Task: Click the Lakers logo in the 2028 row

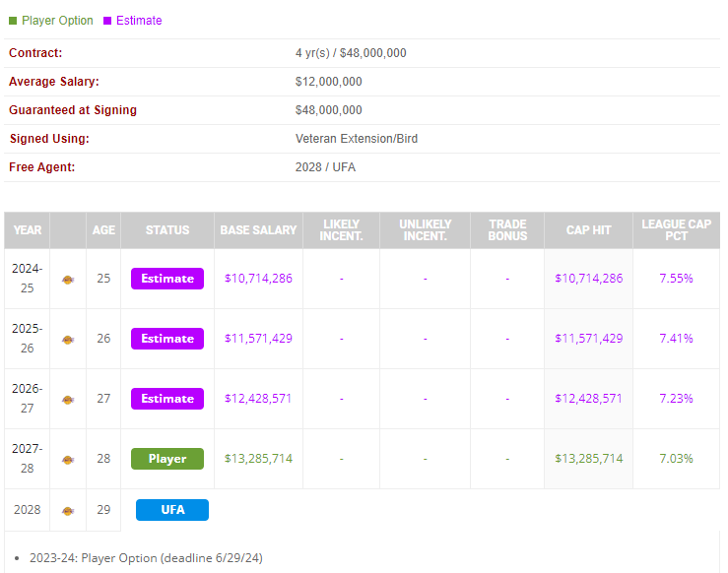Action: tap(68, 511)
